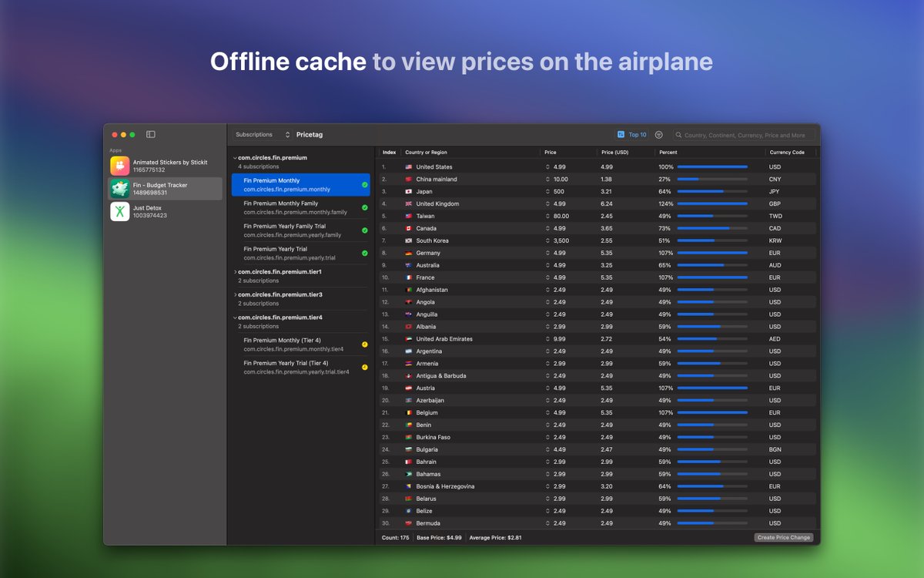Select the Fin Premium Yearly Family Trial subscription
The height and width of the screenshot is (578, 924).
coord(301,230)
